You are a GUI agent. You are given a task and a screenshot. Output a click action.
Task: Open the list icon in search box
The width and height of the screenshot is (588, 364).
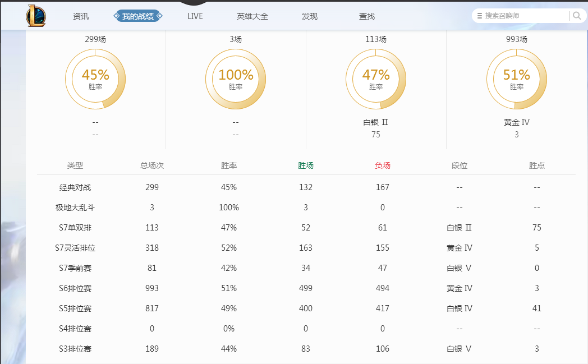point(479,16)
